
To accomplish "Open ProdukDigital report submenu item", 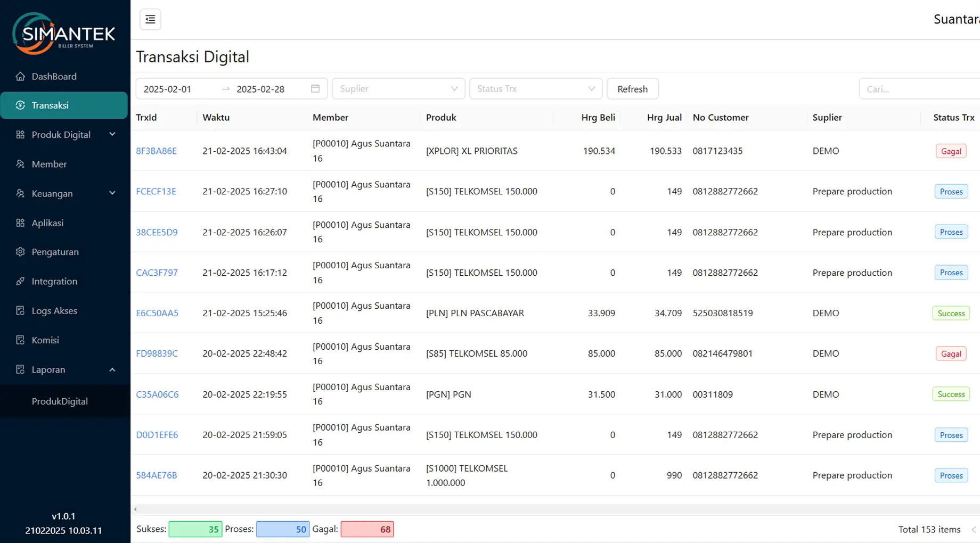I will (64, 401).
